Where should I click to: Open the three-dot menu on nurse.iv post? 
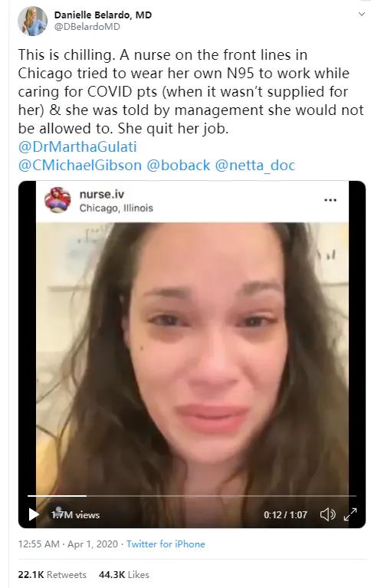tap(330, 200)
